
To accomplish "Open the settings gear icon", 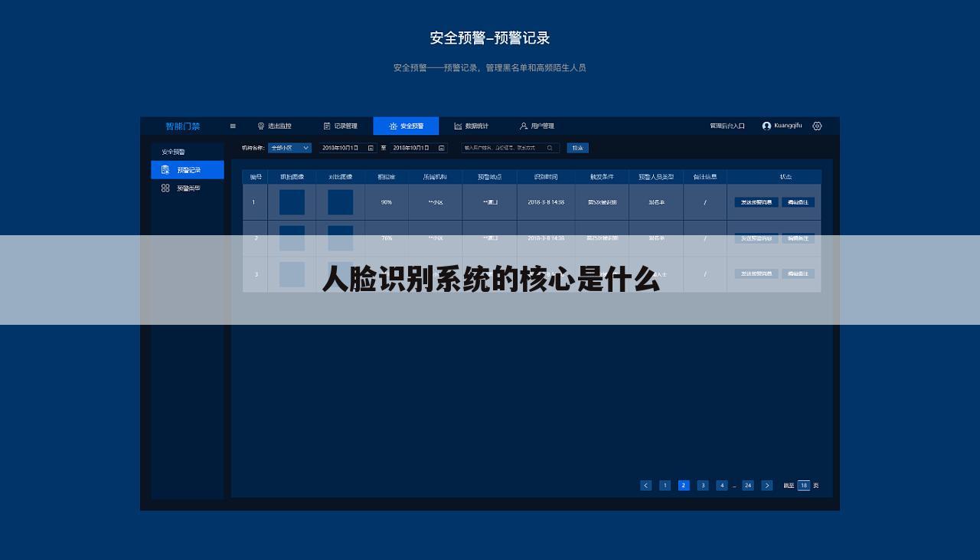I will (x=817, y=126).
